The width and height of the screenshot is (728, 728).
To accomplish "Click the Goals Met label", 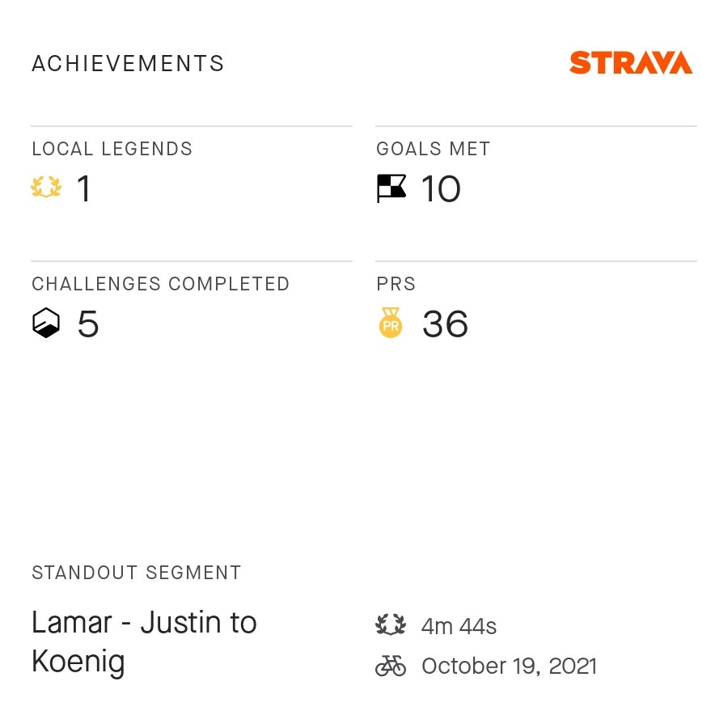I will 433,150.
